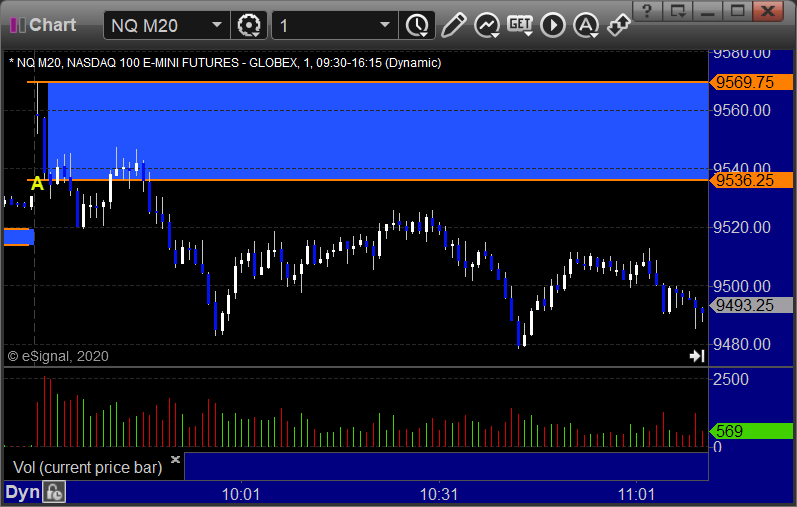
Task: Click the link/pin arrows icon
Action: point(619,25)
